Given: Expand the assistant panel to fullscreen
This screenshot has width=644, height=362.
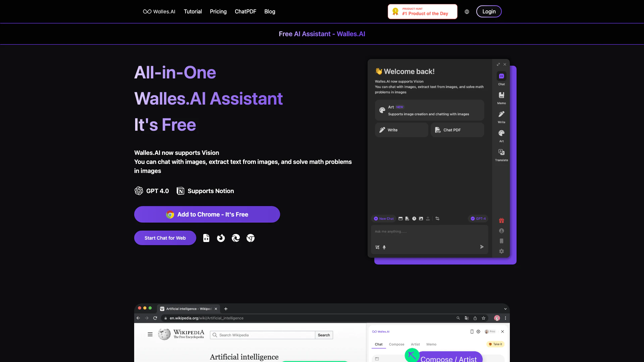Looking at the screenshot, I should click(498, 64).
